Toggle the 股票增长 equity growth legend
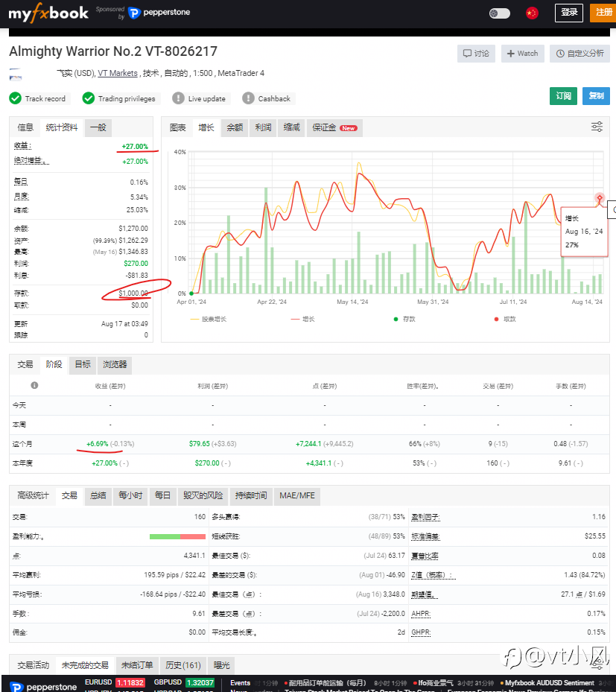Image resolution: width=616 pixels, height=692 pixels. 209,319
